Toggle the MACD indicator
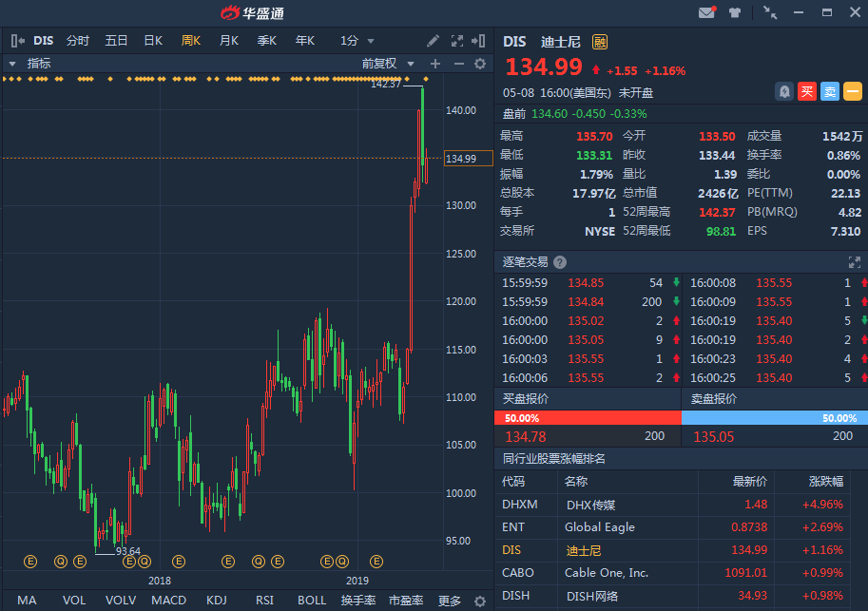 169,601
